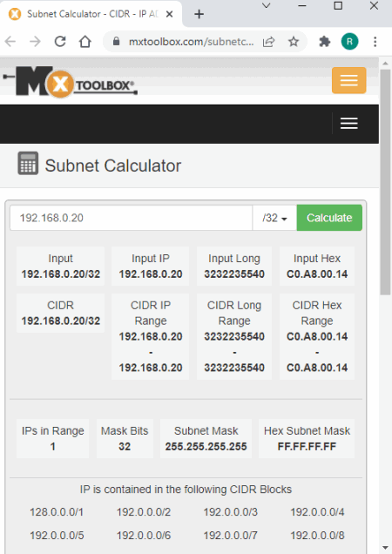
Task: Open the Chrome profile avatar R
Action: pyautogui.click(x=349, y=42)
